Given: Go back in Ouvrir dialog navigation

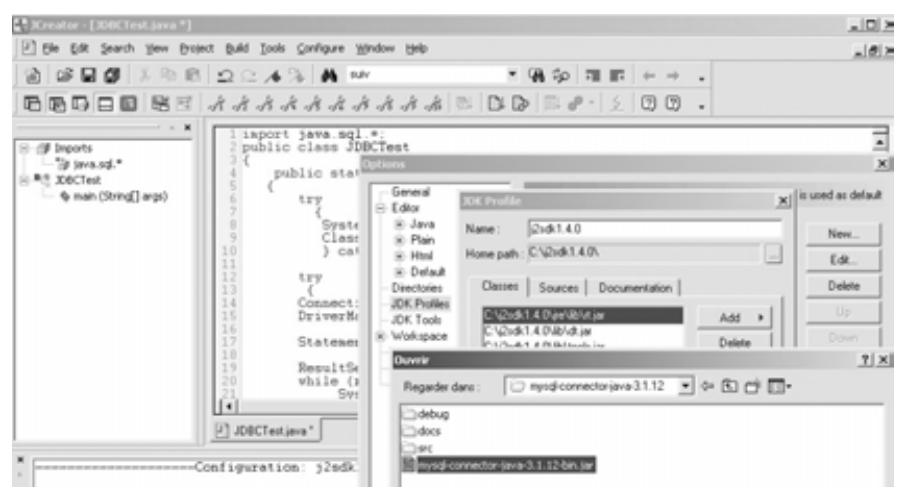Looking at the screenshot, I should click(707, 386).
